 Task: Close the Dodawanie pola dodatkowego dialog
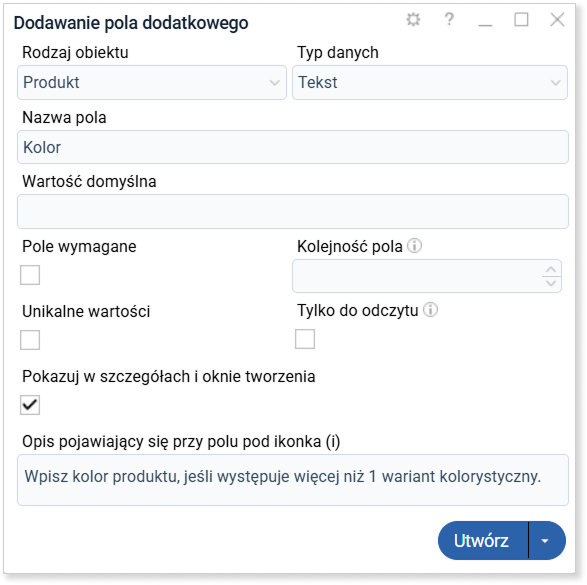tap(557, 19)
